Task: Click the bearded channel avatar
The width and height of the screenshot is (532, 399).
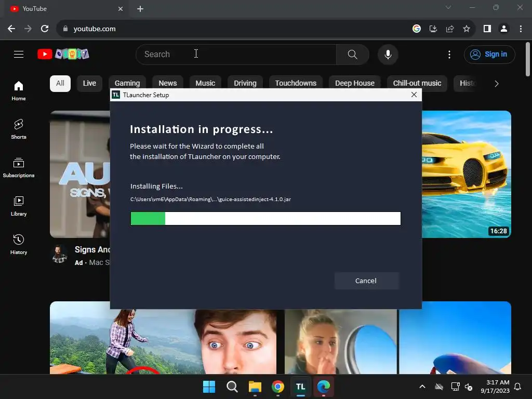Action: tap(59, 254)
